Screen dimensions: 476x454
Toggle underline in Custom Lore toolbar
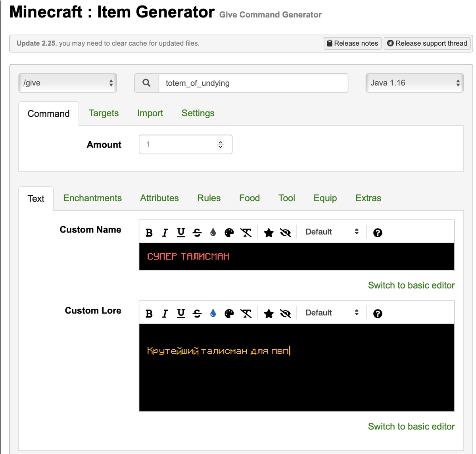pos(181,314)
